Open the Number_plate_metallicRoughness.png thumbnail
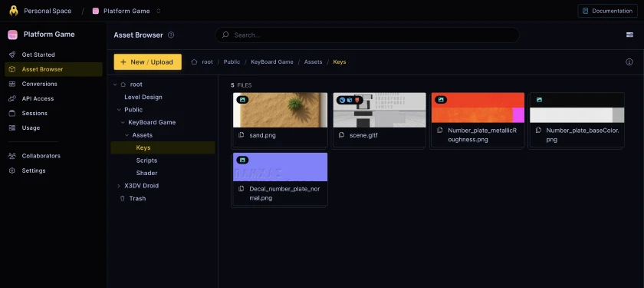The width and height of the screenshot is (644, 288). (x=478, y=108)
